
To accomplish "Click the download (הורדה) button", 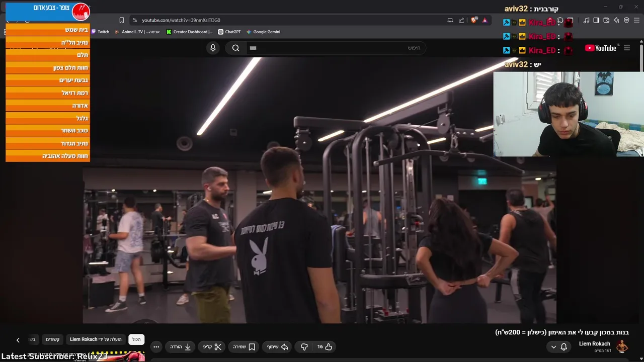I will pos(181,347).
